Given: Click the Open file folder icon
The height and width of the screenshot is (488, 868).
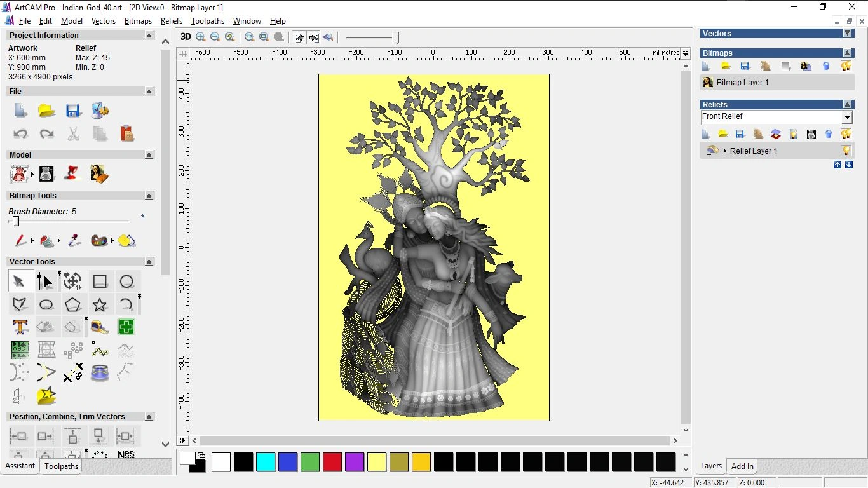Looking at the screenshot, I should tap(46, 111).
